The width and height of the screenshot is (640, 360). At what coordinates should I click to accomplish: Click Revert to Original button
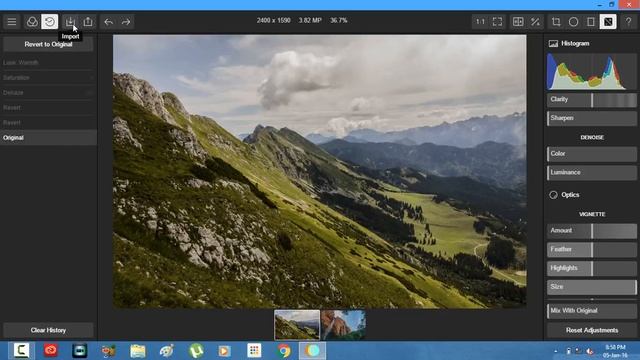(48, 44)
